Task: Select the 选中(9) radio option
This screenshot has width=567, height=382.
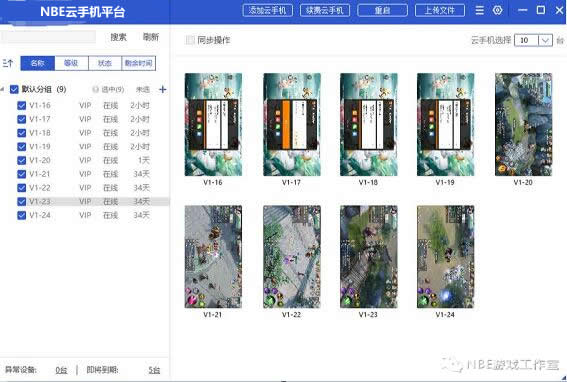Action: (x=95, y=89)
